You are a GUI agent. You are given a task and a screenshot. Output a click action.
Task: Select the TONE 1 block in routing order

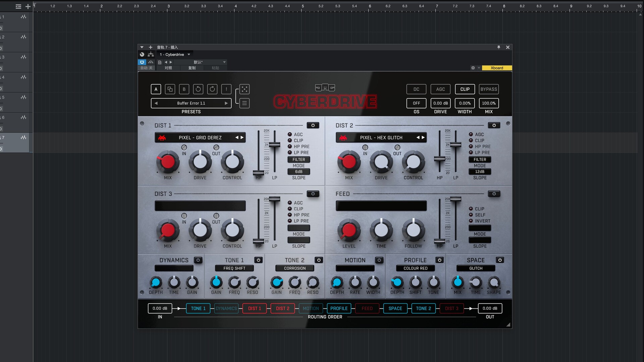click(198, 308)
